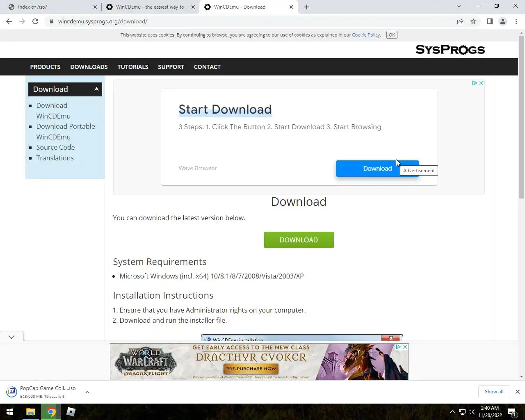
Task: Open a new browser tab
Action: [x=307, y=7]
